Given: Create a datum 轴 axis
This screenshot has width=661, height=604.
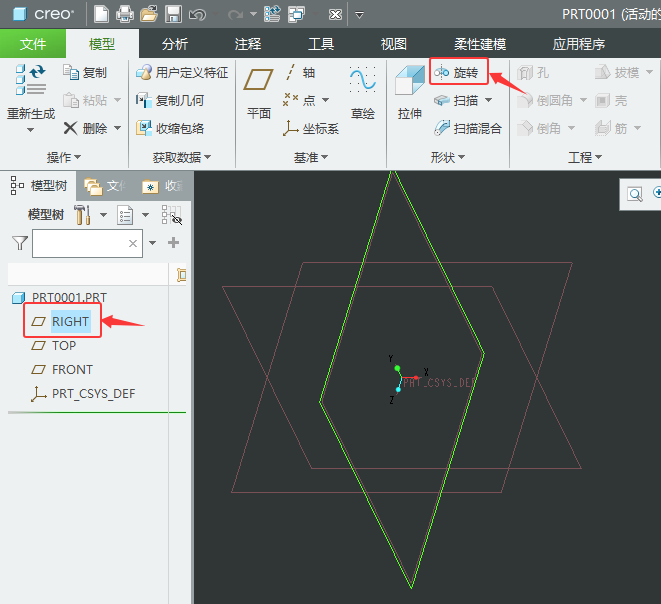Looking at the screenshot, I should [300, 72].
